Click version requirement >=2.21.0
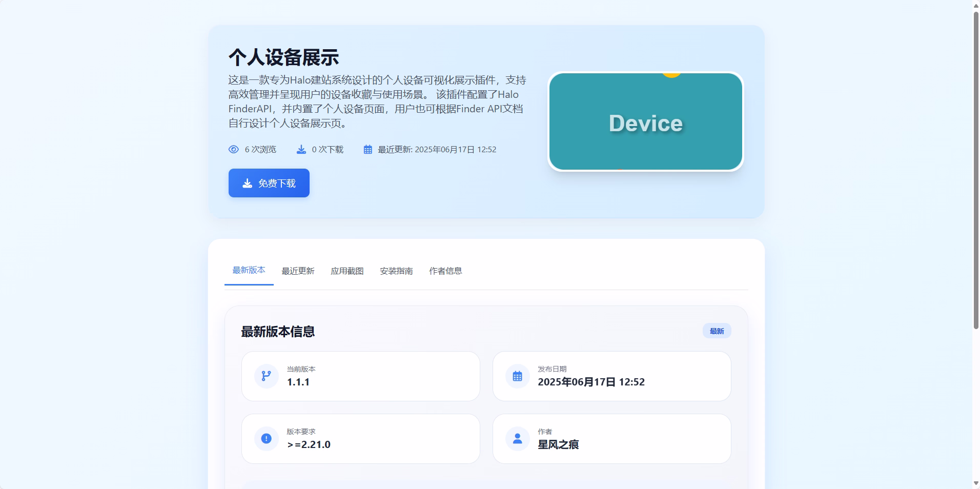The height and width of the screenshot is (489, 980). point(309,444)
